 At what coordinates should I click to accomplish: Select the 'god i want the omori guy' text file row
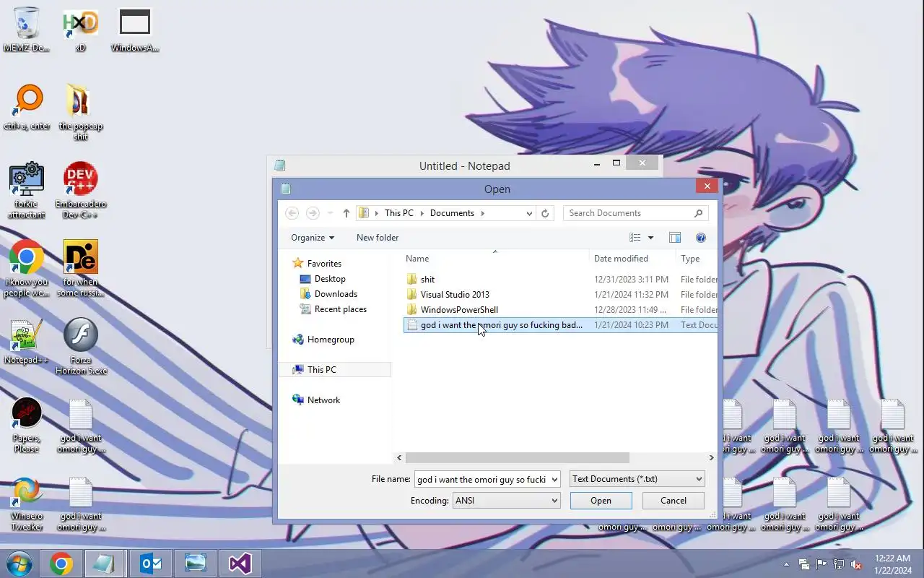click(x=560, y=325)
